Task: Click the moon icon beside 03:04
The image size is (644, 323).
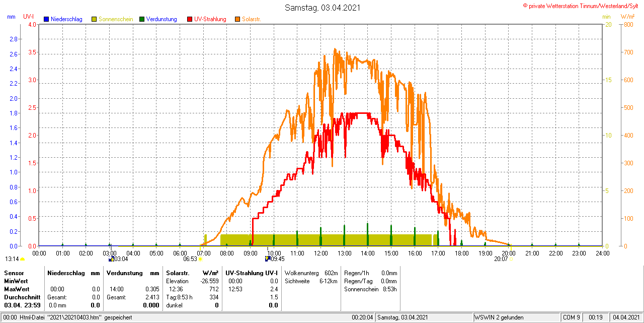Action: 111,259
